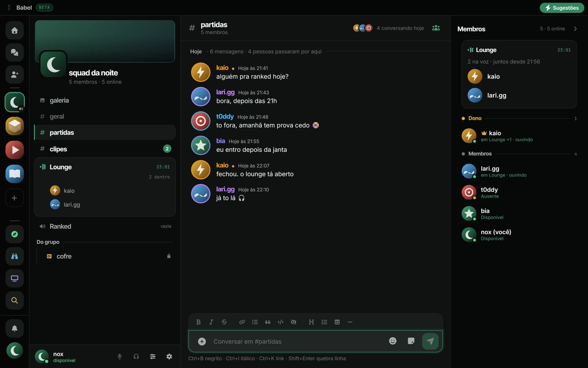Toggle microphone mute in user bar
The height and width of the screenshot is (368, 588).
pyautogui.click(x=120, y=356)
